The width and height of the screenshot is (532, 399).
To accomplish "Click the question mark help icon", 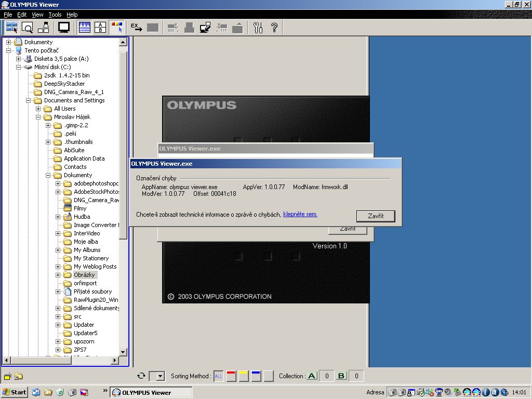I will click(274, 28).
